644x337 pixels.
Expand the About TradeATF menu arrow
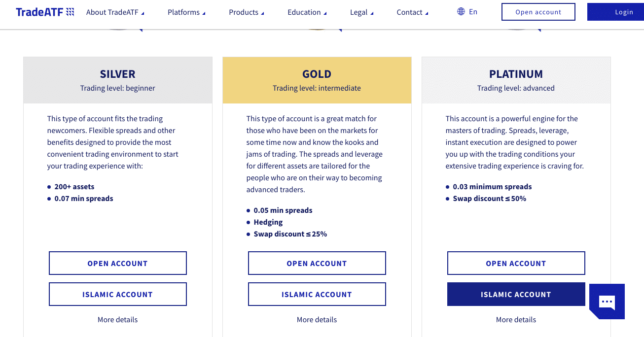[143, 13]
